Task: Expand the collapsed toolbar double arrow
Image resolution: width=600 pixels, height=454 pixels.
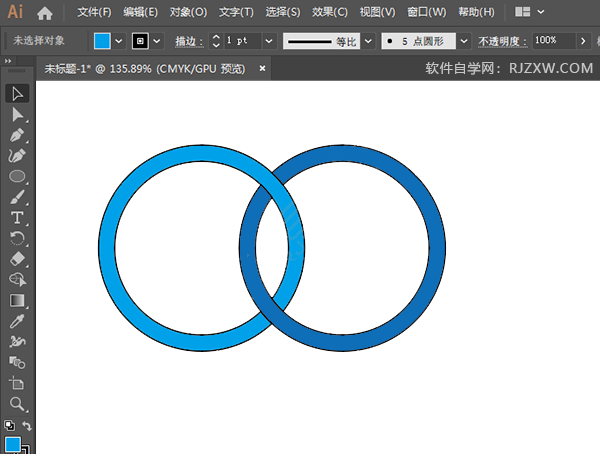Action: (x=8, y=61)
